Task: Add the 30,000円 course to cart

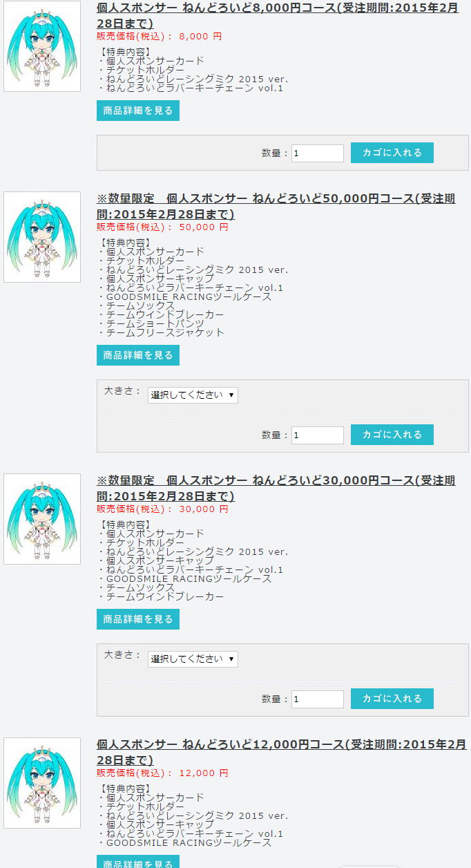Action: (x=392, y=699)
